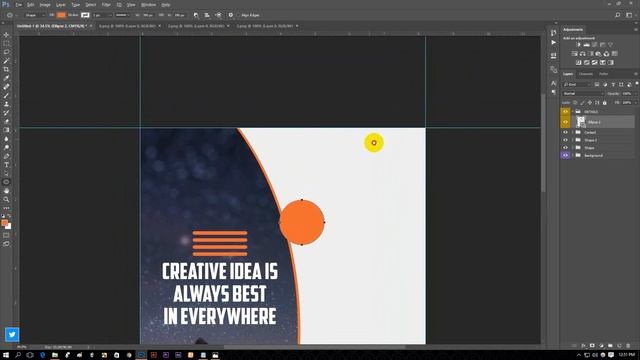Screen dimensions: 640x360
Task: Hide the Shape 2 group
Action: click(565, 140)
